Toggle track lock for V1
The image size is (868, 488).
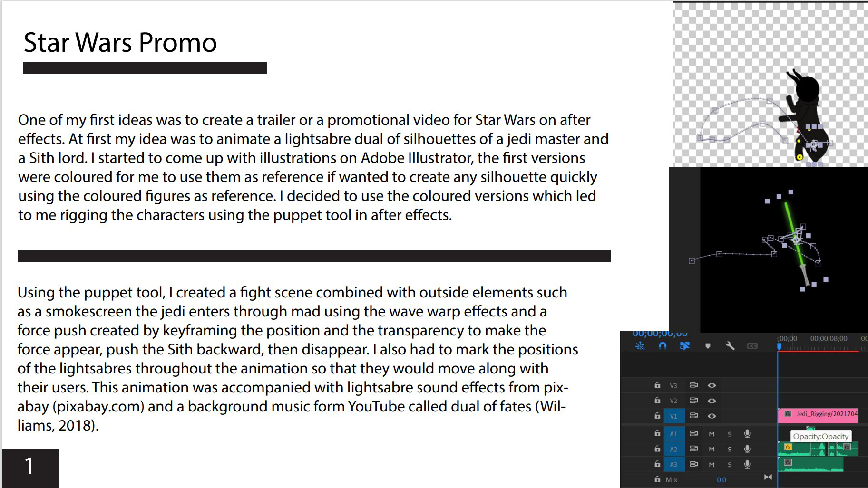[x=657, y=416]
